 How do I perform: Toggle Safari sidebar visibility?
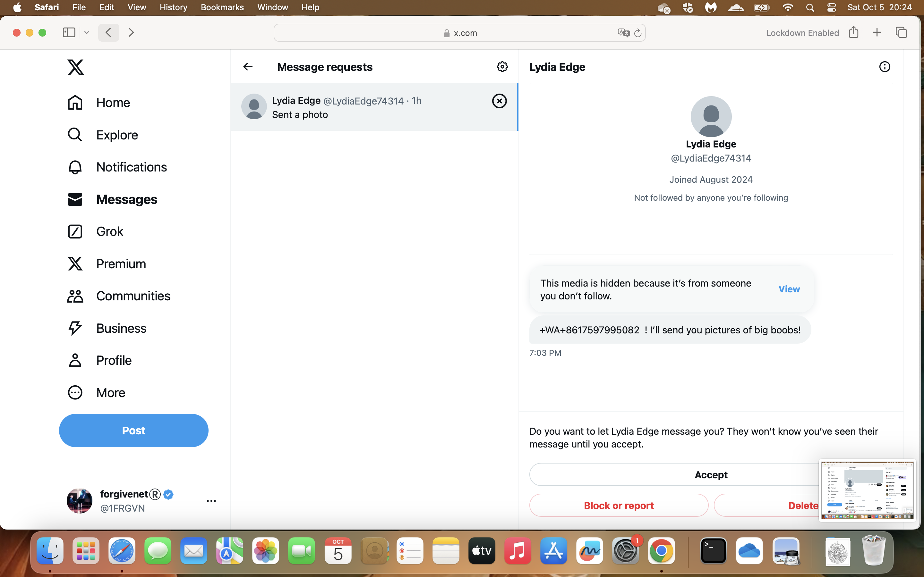tap(69, 32)
